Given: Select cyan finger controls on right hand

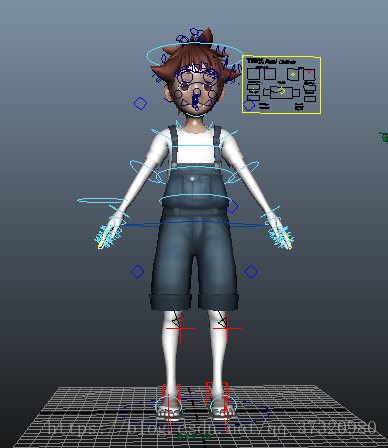Looking at the screenshot, I should (282, 237).
